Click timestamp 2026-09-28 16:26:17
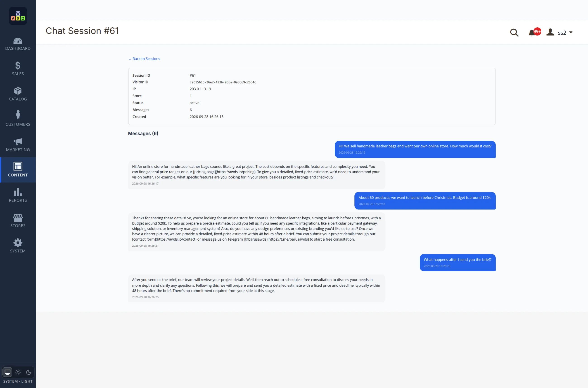 click(145, 183)
